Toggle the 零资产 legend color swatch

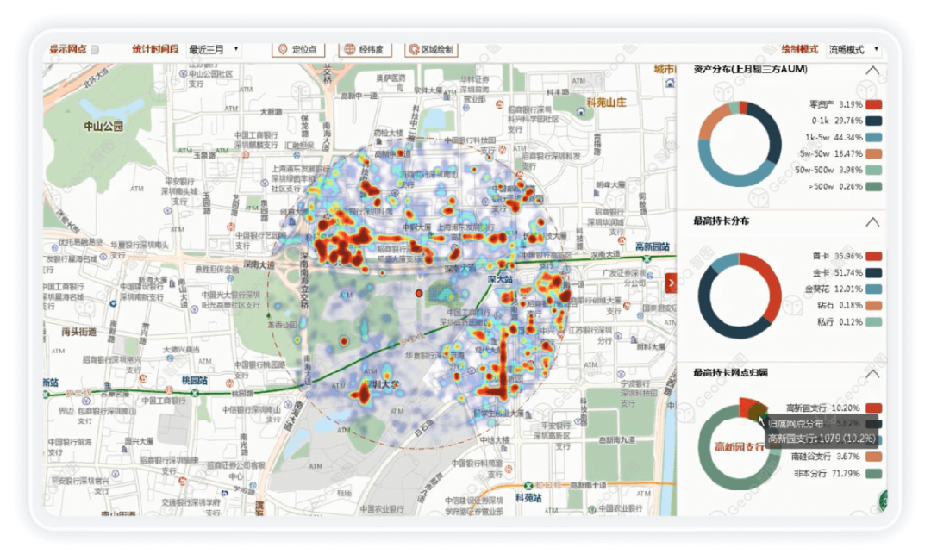(x=873, y=104)
